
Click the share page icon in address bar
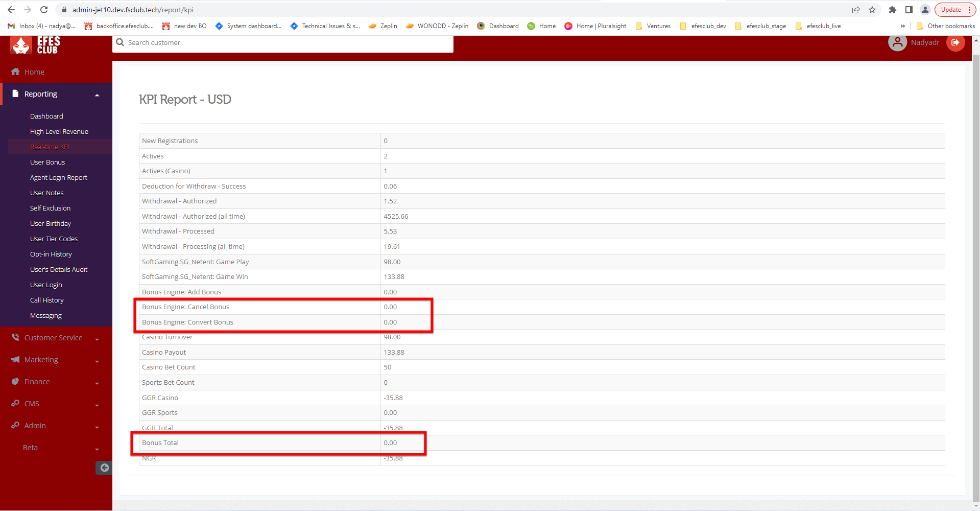pos(856,10)
